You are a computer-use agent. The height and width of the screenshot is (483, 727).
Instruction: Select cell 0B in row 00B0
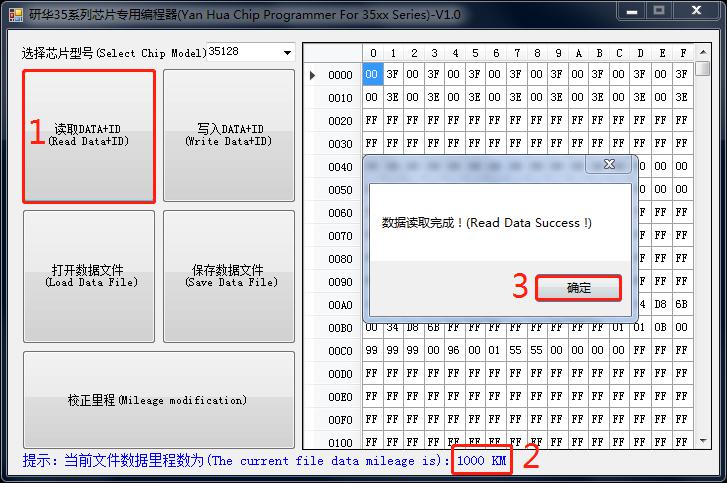click(660, 327)
